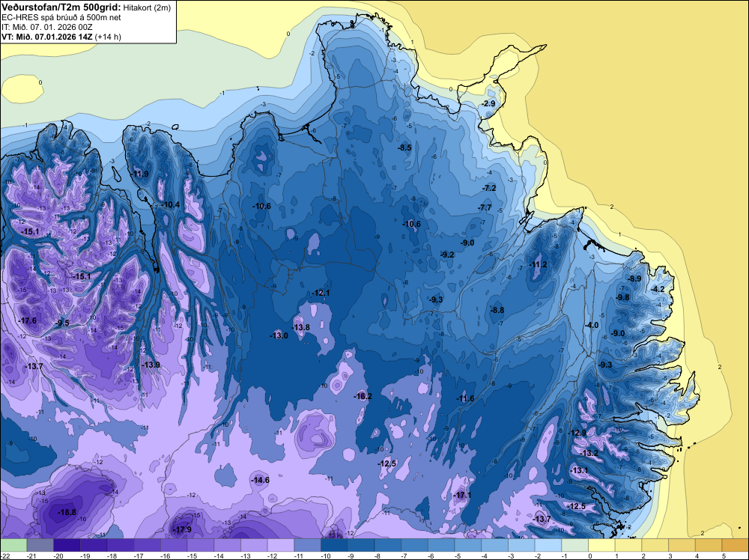Click the legend swatch labeled -10
This screenshot has width=749, height=560.
334,545
